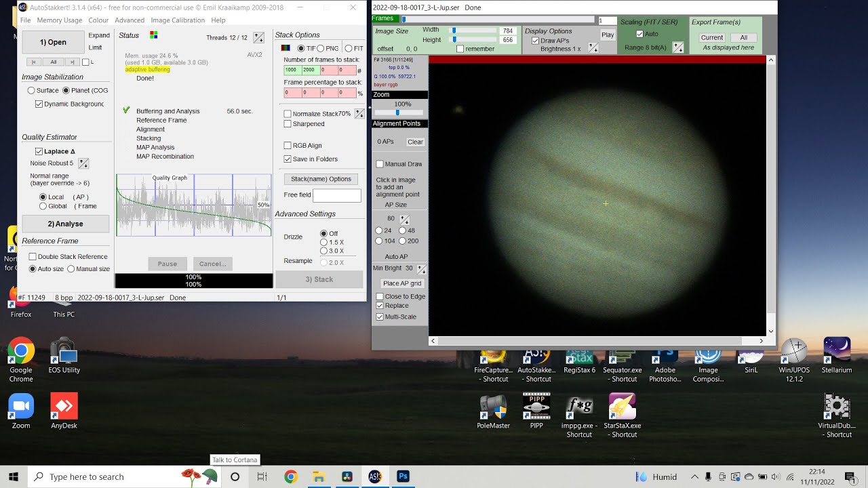Click Photoshop icon in taskbar
The image size is (868, 488).
pyautogui.click(x=403, y=476)
